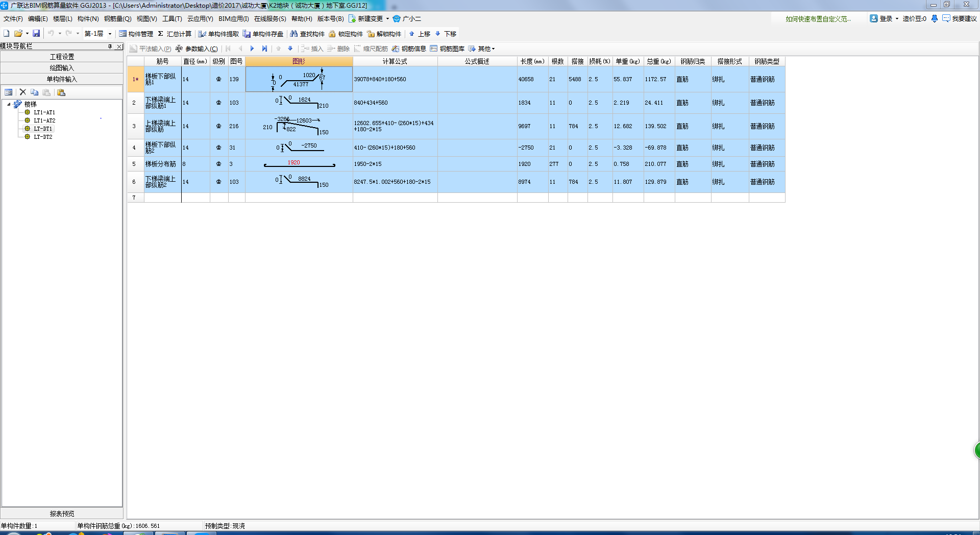Pin the 模块导航栏 panel
The height and width of the screenshot is (535, 980).
point(110,46)
